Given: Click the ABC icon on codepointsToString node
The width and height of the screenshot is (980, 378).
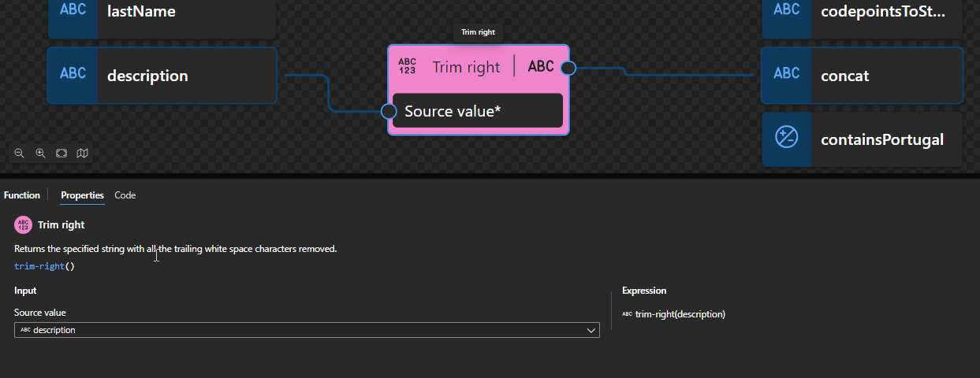Looking at the screenshot, I should [786, 10].
